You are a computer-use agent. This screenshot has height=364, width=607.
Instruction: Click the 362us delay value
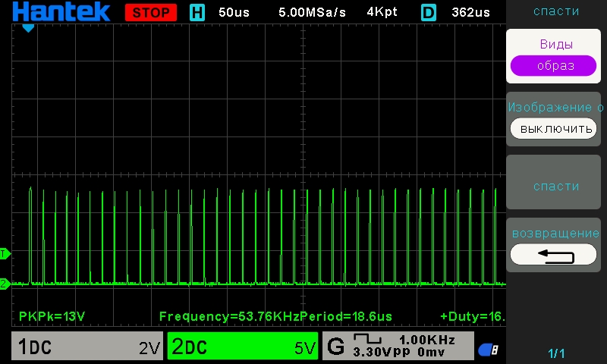click(470, 12)
